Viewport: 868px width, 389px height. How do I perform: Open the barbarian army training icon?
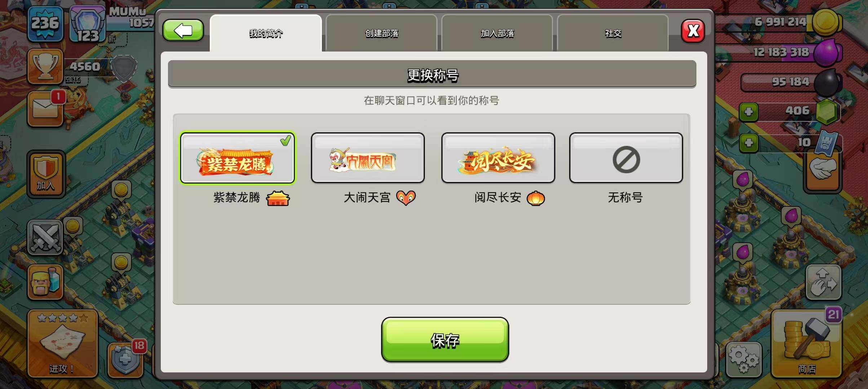[x=45, y=282]
